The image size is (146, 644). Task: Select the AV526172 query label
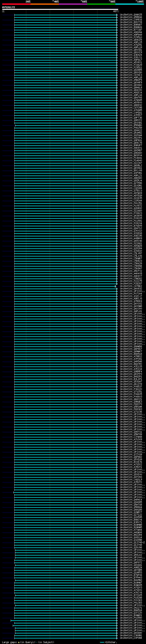coord(8,7)
